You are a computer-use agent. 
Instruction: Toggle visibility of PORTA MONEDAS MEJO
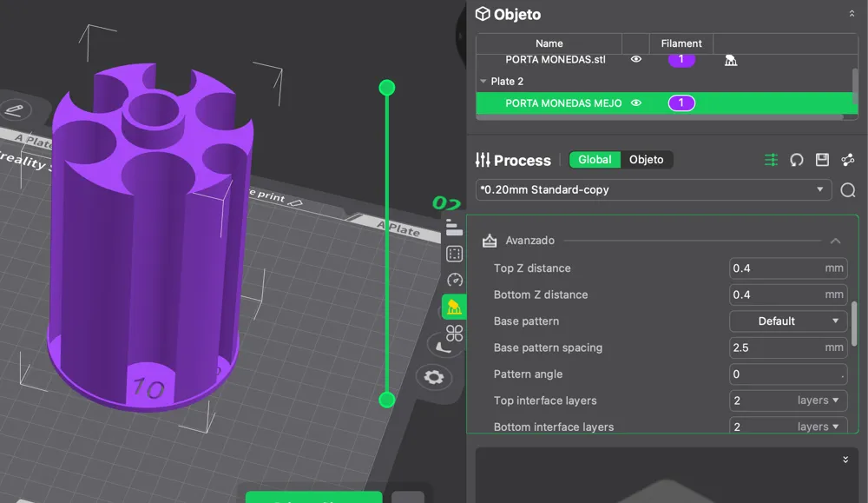tap(636, 103)
